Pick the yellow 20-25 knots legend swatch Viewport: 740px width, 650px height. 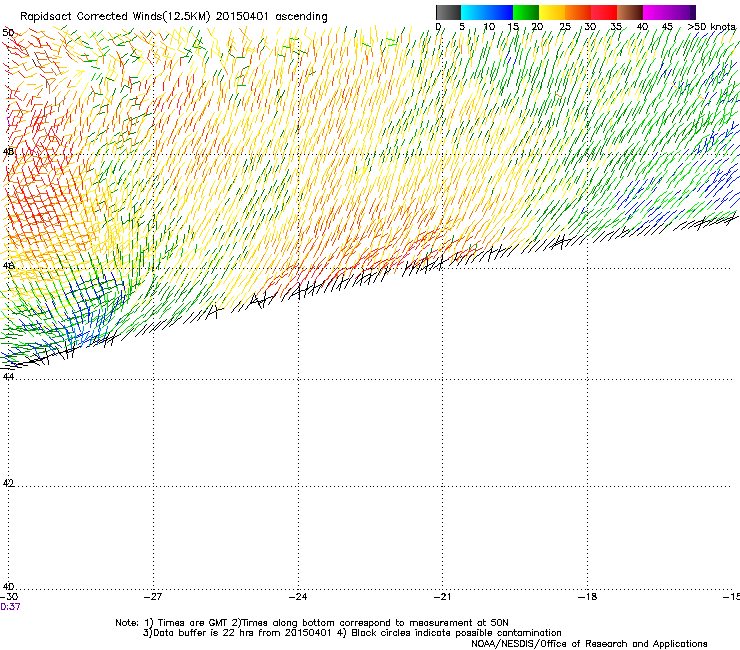[552, 12]
